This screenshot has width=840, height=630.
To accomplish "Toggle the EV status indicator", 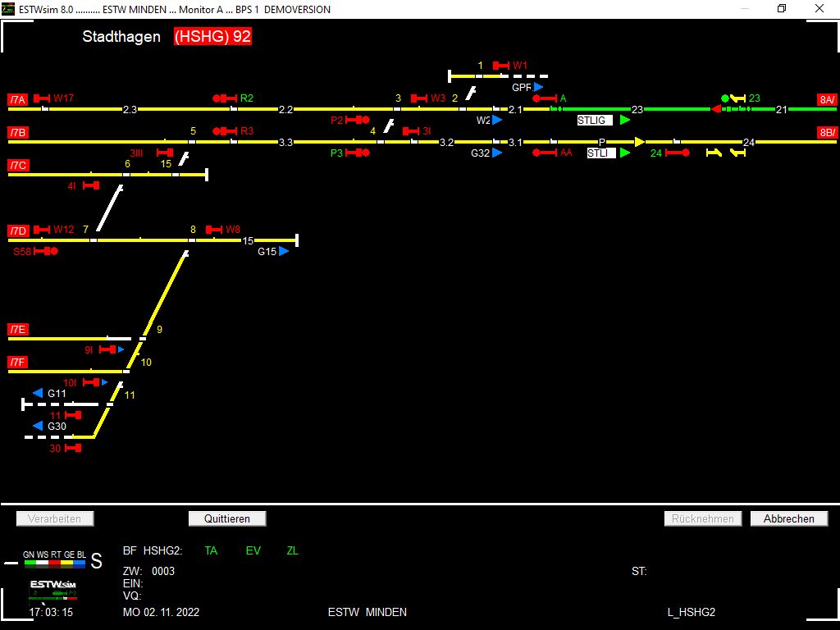I will click(253, 551).
